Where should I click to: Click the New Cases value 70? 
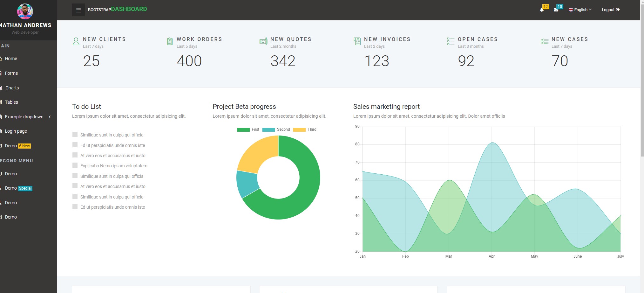coord(560,61)
